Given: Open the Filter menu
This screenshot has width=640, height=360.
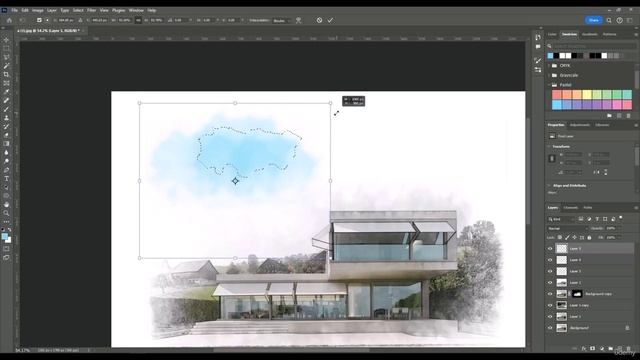Looking at the screenshot, I should [x=91, y=10].
